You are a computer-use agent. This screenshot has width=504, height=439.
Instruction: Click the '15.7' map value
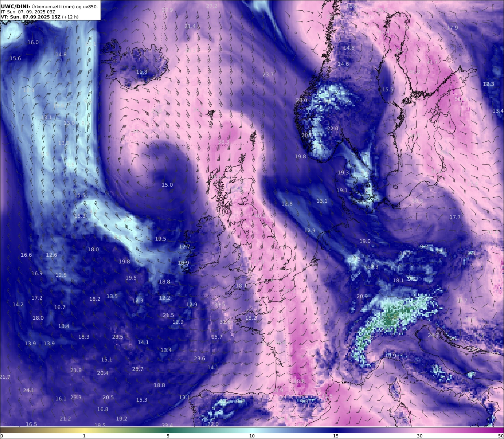click(217, 337)
